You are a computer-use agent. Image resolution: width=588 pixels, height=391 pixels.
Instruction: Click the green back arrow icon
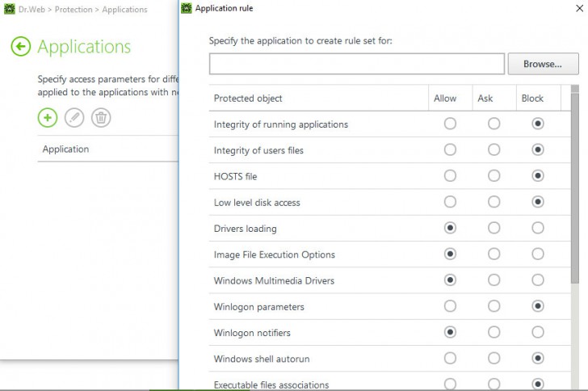click(20, 47)
